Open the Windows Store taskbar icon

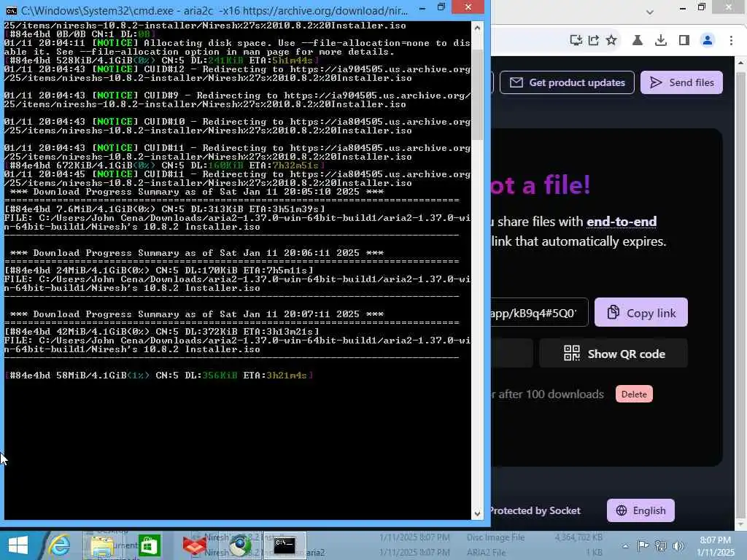149,545
